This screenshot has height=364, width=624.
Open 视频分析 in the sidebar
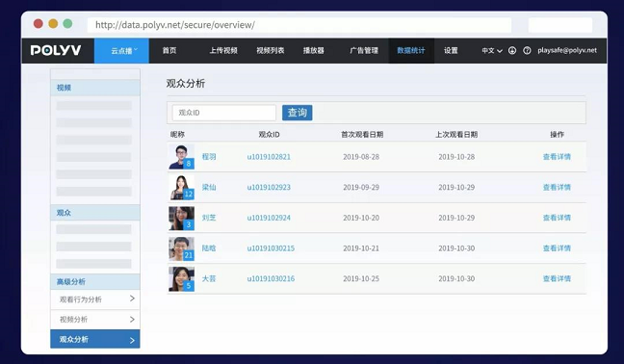coord(95,320)
